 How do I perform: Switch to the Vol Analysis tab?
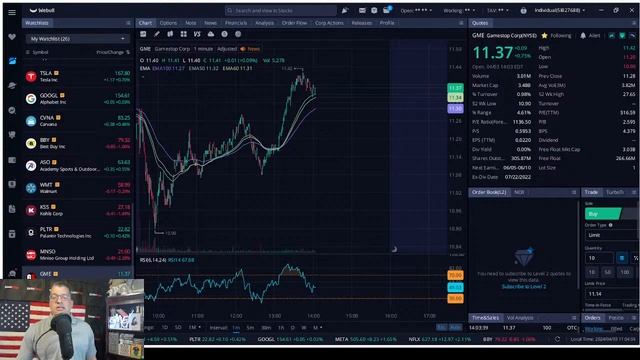click(520, 318)
